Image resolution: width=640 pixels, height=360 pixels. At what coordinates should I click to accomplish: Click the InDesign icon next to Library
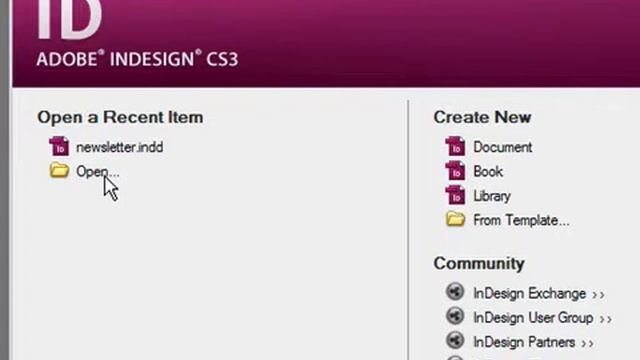tap(455, 195)
